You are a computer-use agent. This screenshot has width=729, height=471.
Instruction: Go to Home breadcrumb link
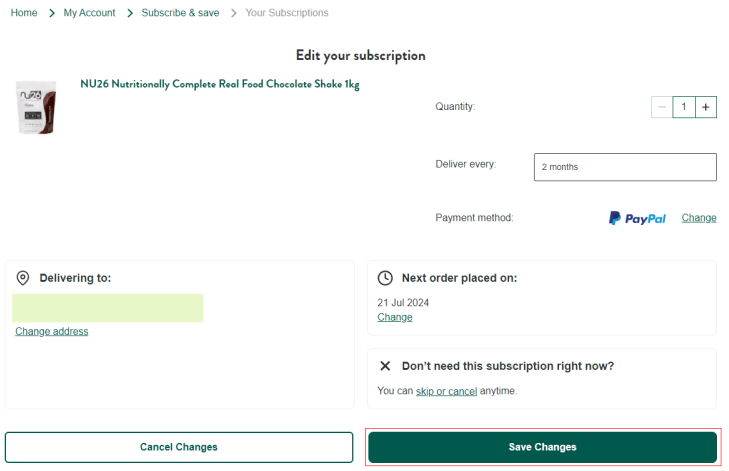pyautogui.click(x=24, y=13)
